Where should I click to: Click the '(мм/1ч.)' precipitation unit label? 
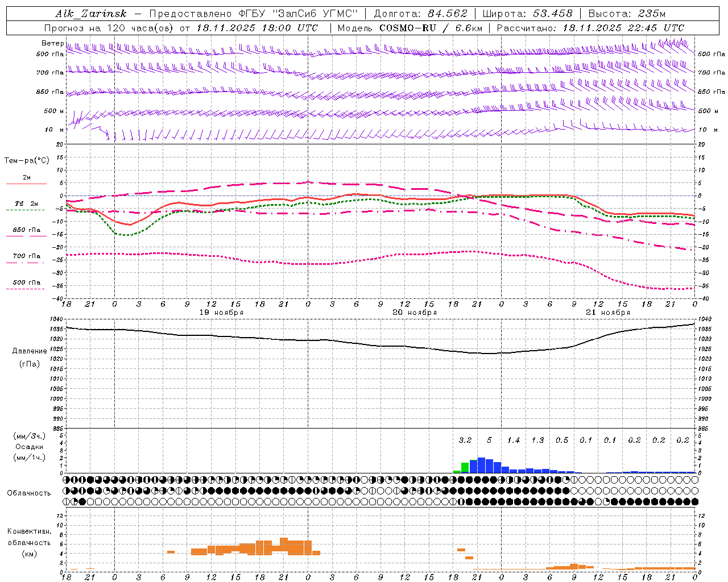point(30,458)
